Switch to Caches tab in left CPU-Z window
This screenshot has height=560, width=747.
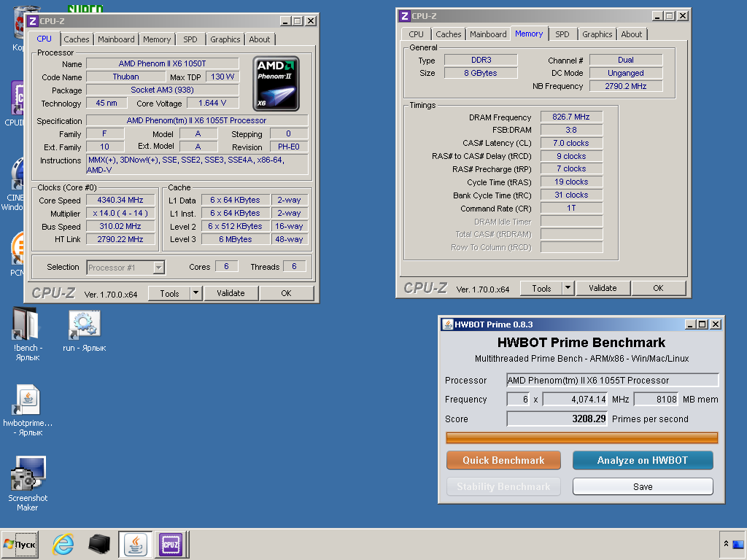coord(76,39)
